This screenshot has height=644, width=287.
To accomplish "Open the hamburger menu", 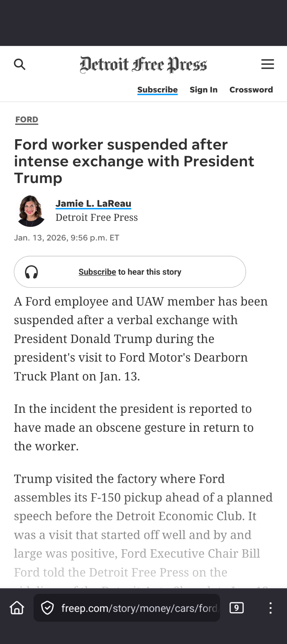I will click(267, 64).
